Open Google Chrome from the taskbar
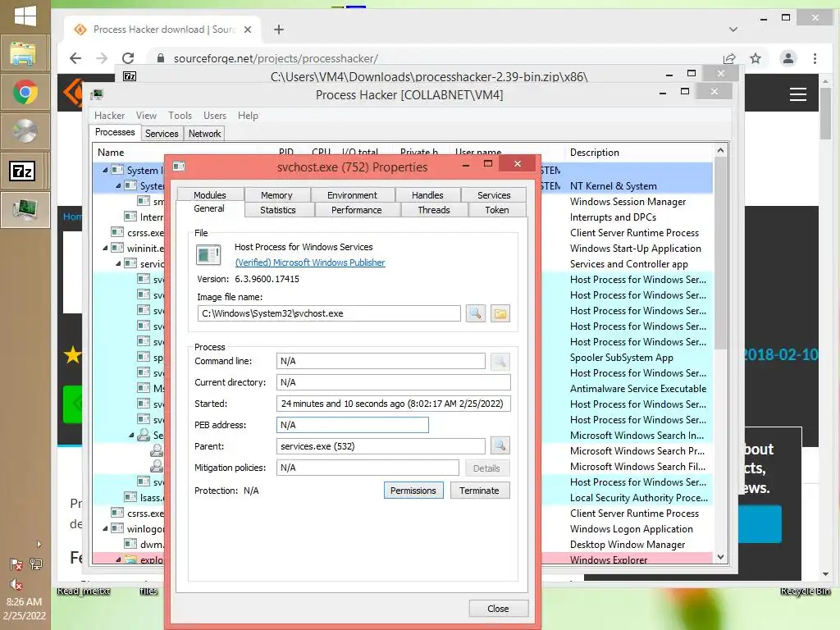The height and width of the screenshot is (630, 840). pos(25,93)
